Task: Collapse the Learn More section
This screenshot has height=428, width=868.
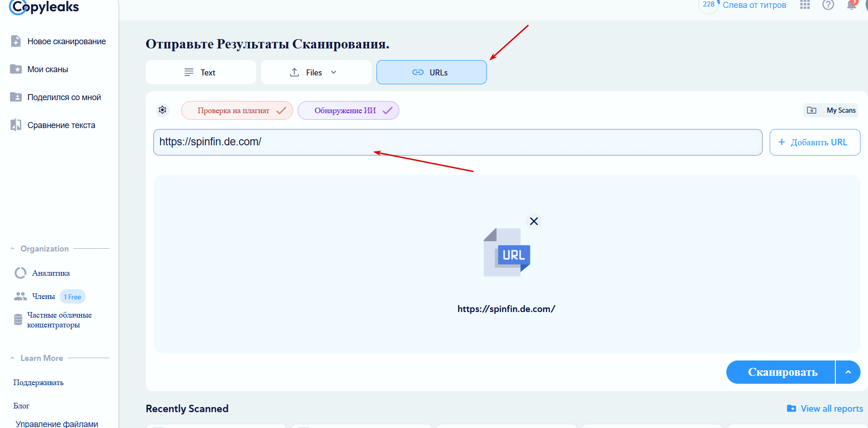Action: (x=13, y=358)
